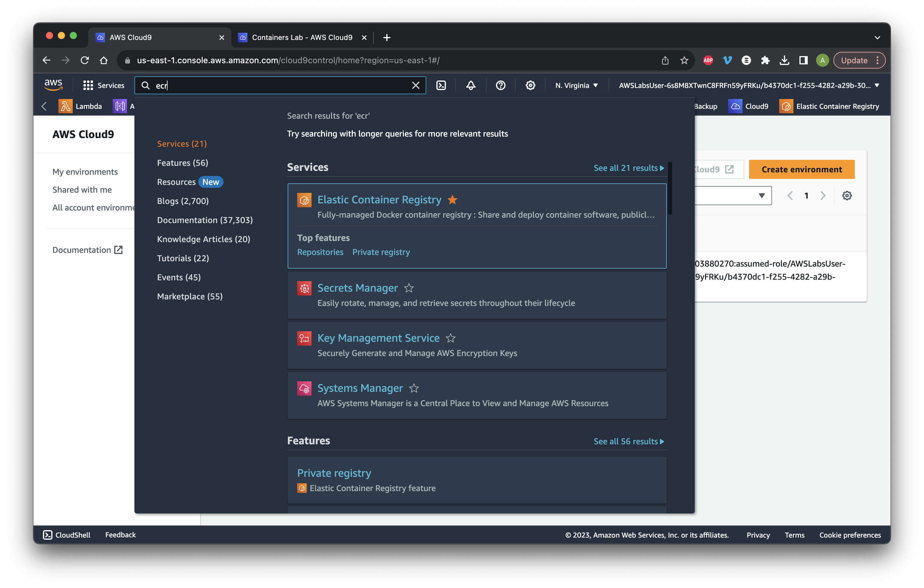924x588 pixels.
Task: Open Documentation external link in sidebar
Action: tap(88, 250)
